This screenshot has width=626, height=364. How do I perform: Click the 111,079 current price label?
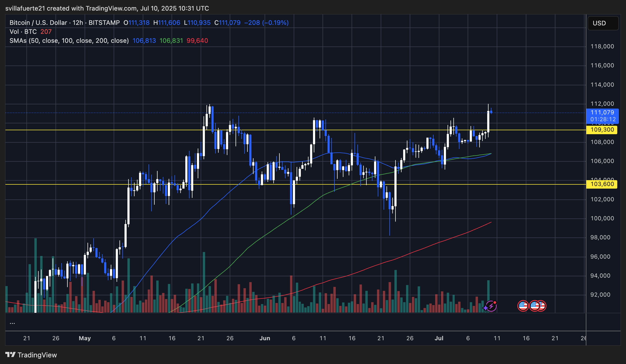(x=602, y=113)
